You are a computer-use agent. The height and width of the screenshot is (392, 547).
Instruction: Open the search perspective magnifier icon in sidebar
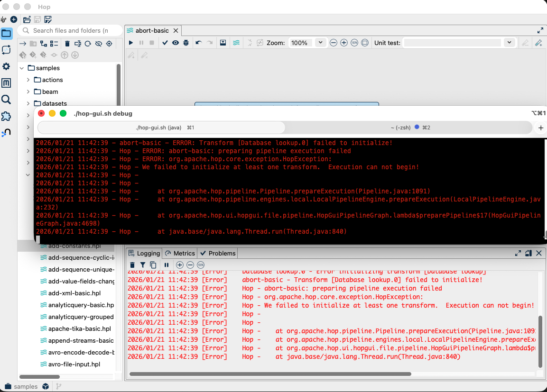tap(6, 100)
